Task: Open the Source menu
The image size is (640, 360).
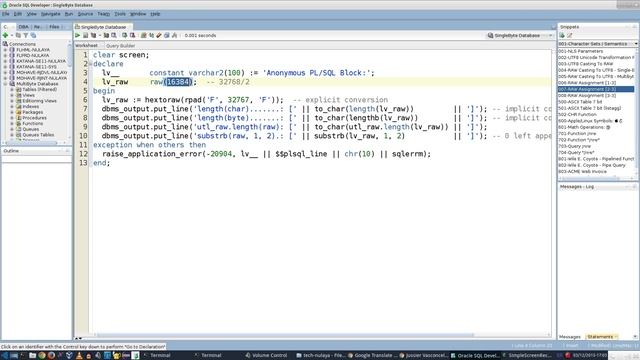Action: click(x=85, y=14)
